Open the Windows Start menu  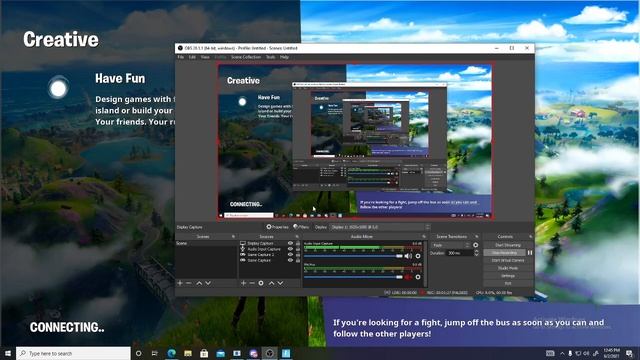click(8, 353)
